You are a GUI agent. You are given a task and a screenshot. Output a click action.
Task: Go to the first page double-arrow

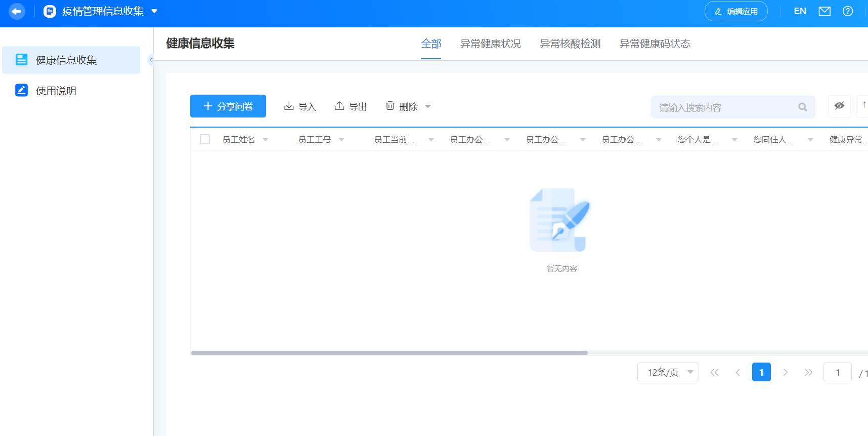click(714, 372)
